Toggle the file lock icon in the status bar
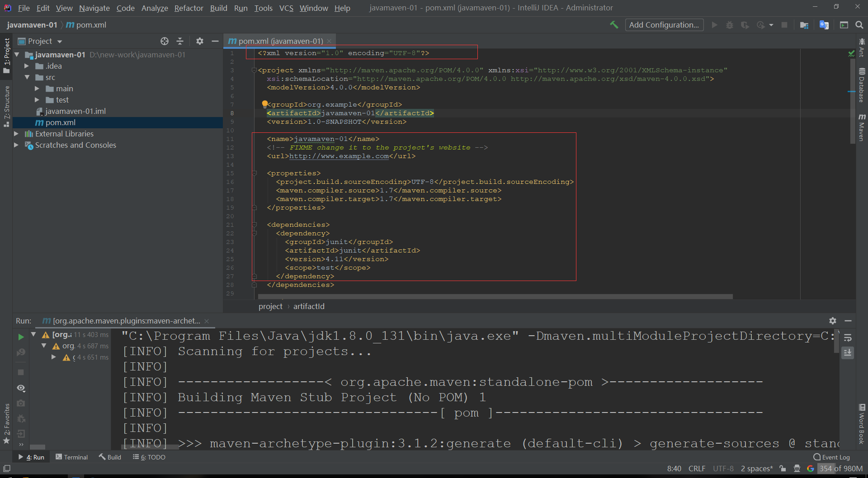The image size is (868, 478). [x=783, y=469]
